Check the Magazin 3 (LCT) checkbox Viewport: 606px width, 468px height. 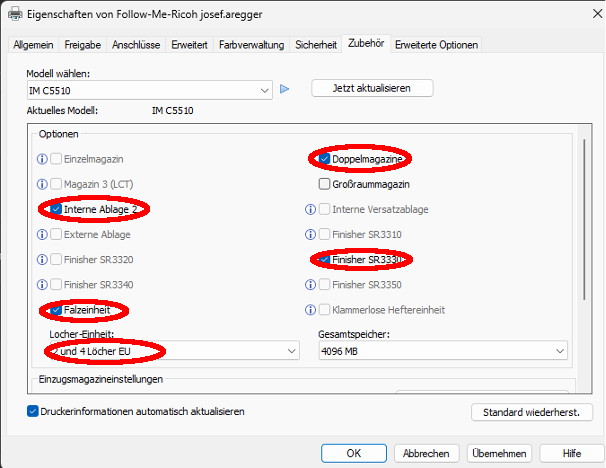pyautogui.click(x=56, y=184)
